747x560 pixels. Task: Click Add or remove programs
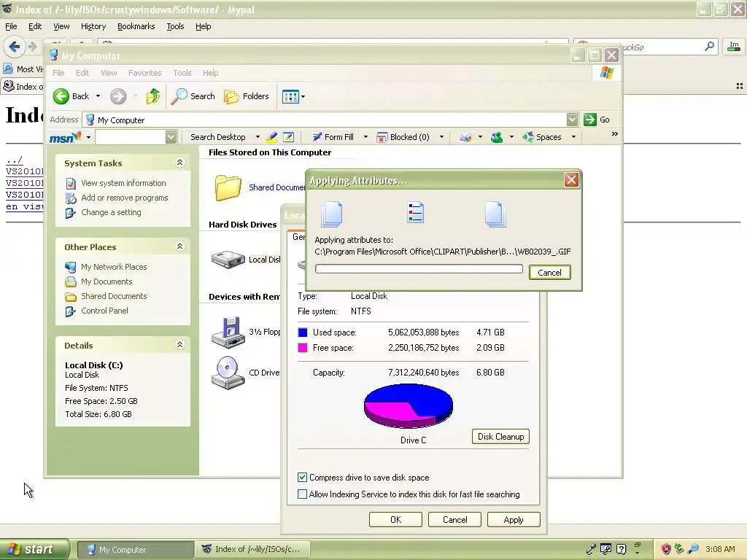coord(124,198)
